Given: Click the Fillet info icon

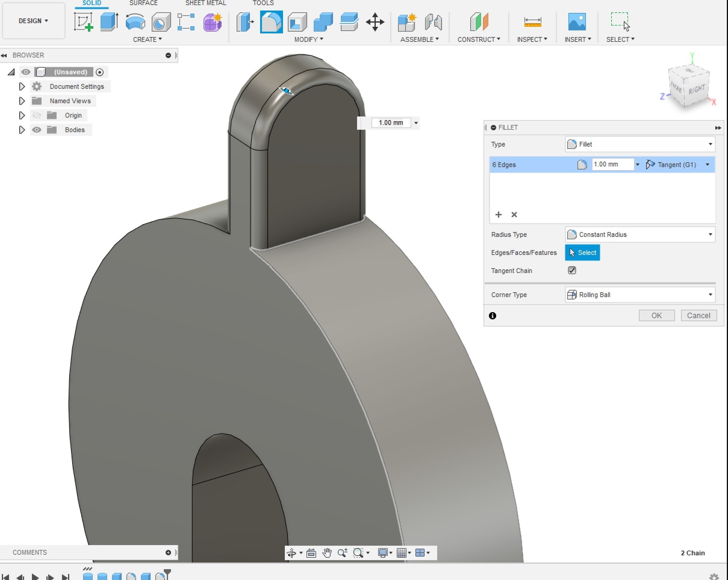Looking at the screenshot, I should coord(492,316).
